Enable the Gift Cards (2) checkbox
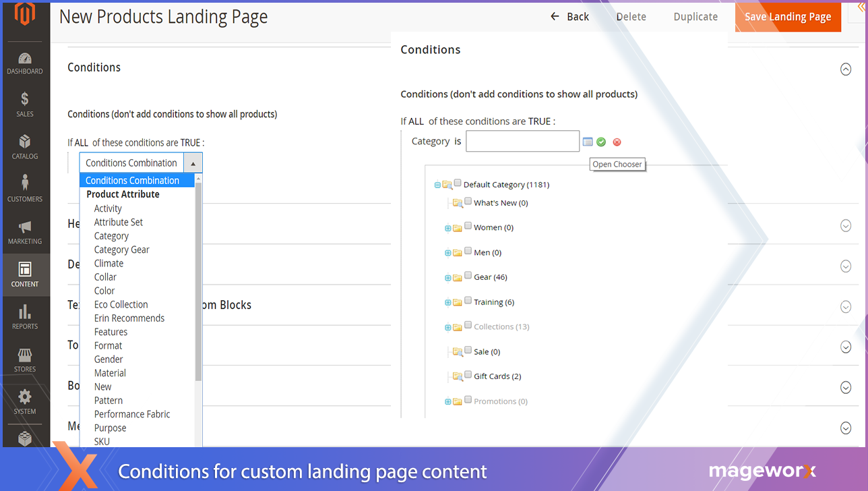The width and height of the screenshot is (868, 491). point(468,375)
